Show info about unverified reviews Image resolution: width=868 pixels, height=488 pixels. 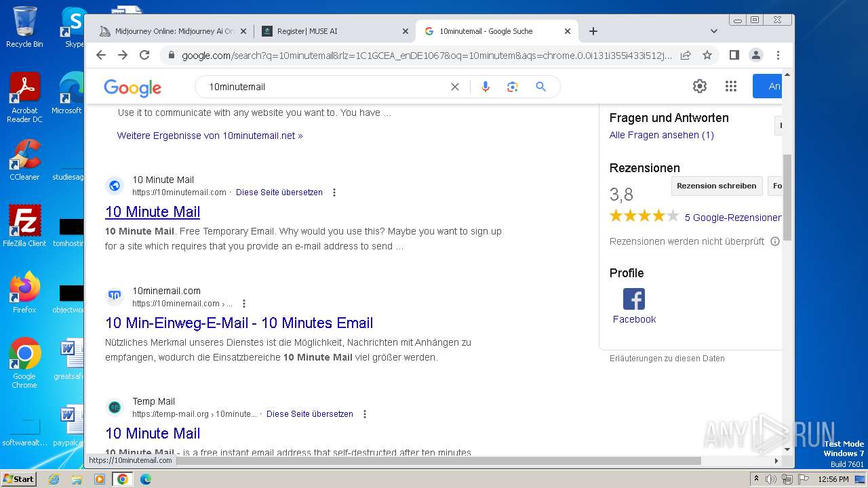coord(775,241)
